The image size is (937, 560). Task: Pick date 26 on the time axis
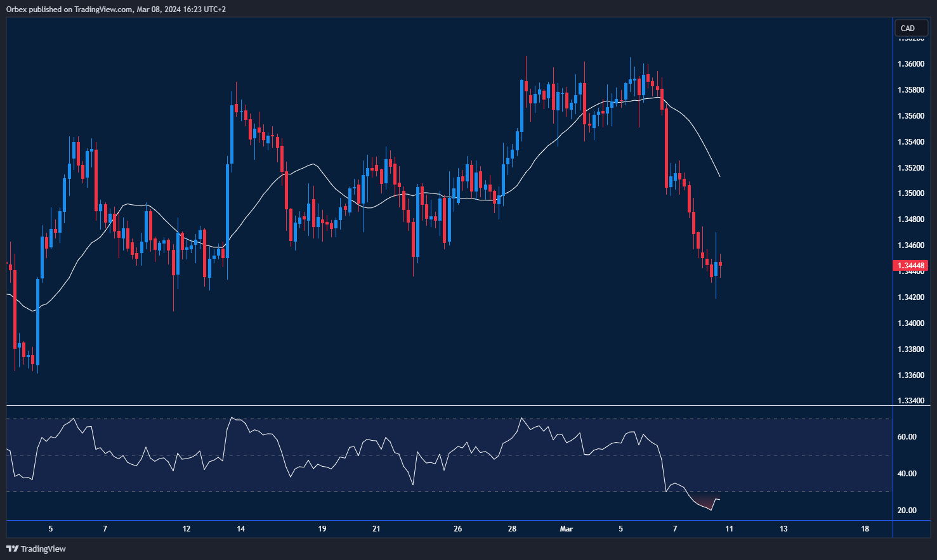tap(458, 529)
